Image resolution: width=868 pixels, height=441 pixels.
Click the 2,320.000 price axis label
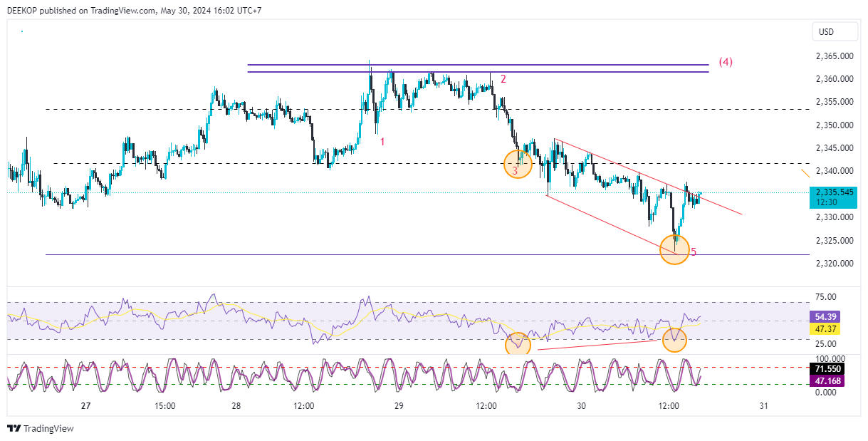[x=835, y=264]
